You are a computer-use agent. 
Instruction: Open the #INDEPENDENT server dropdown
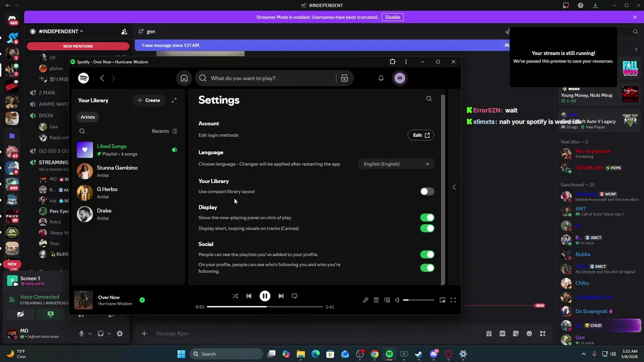coord(61,31)
